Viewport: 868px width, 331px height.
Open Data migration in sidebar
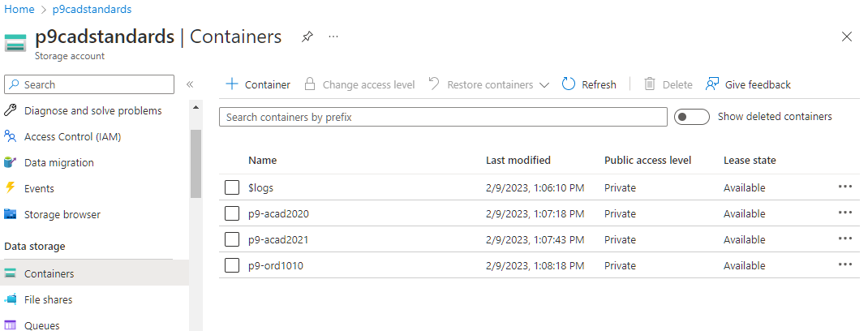pos(58,162)
